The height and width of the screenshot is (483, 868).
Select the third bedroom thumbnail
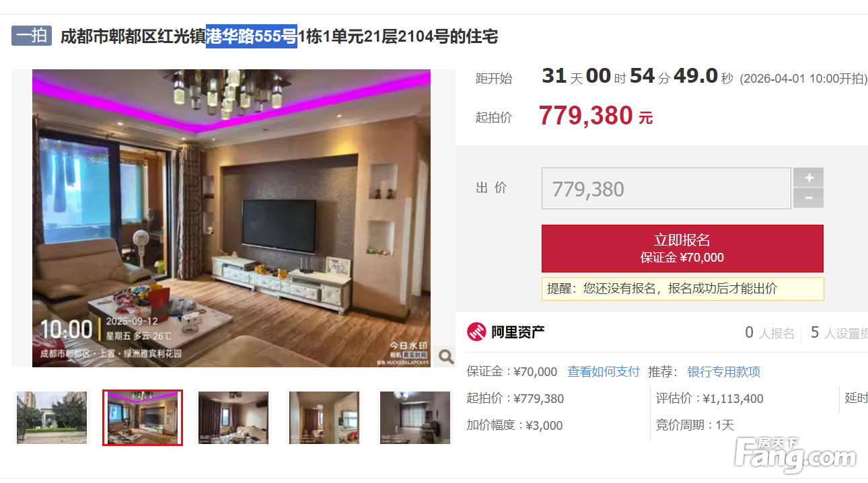pos(233,417)
